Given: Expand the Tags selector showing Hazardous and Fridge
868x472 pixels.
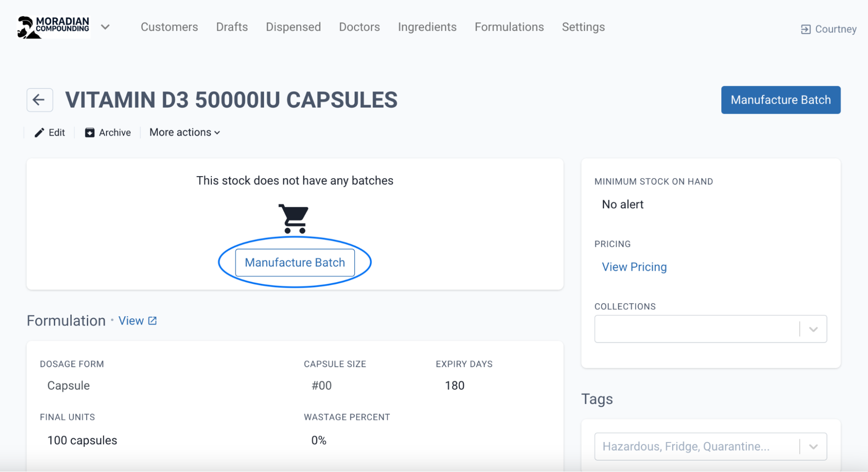Looking at the screenshot, I should 814,446.
